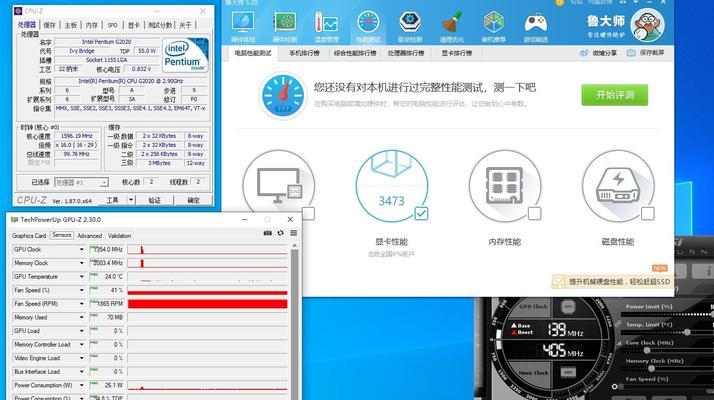Open 显卡排行榜 tab

click(457, 53)
